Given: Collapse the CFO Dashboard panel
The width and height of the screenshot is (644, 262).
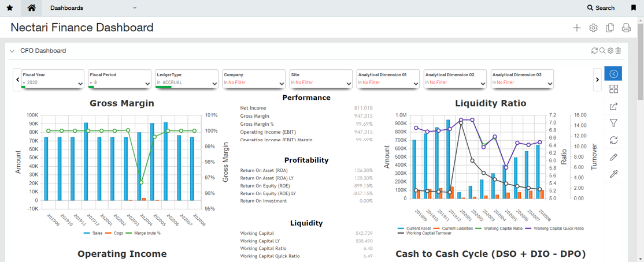Looking at the screenshot, I should coord(12,51).
